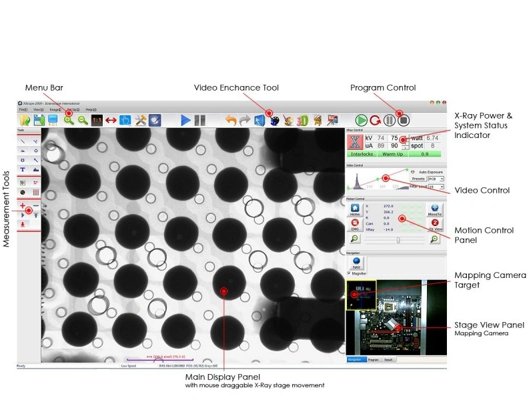Viewport: 529px width, 420px height.
Task: Click the EMG emergency stop button
Action: pyautogui.click(x=355, y=225)
